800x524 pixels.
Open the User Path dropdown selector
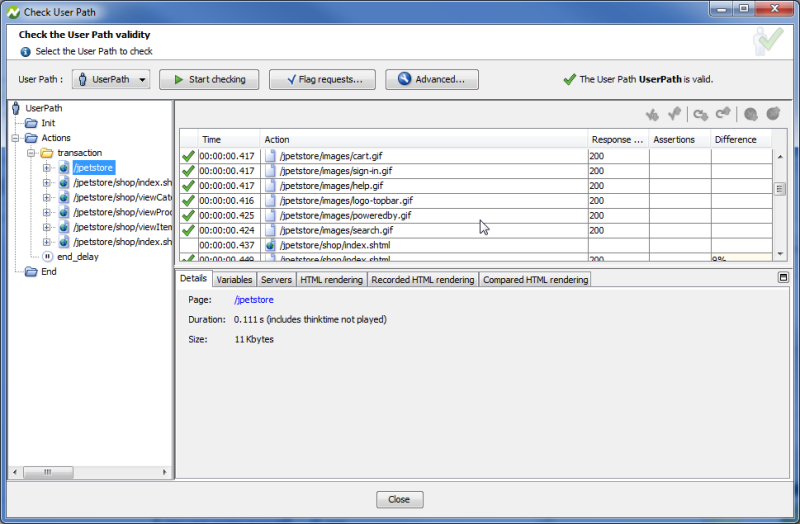coord(111,79)
